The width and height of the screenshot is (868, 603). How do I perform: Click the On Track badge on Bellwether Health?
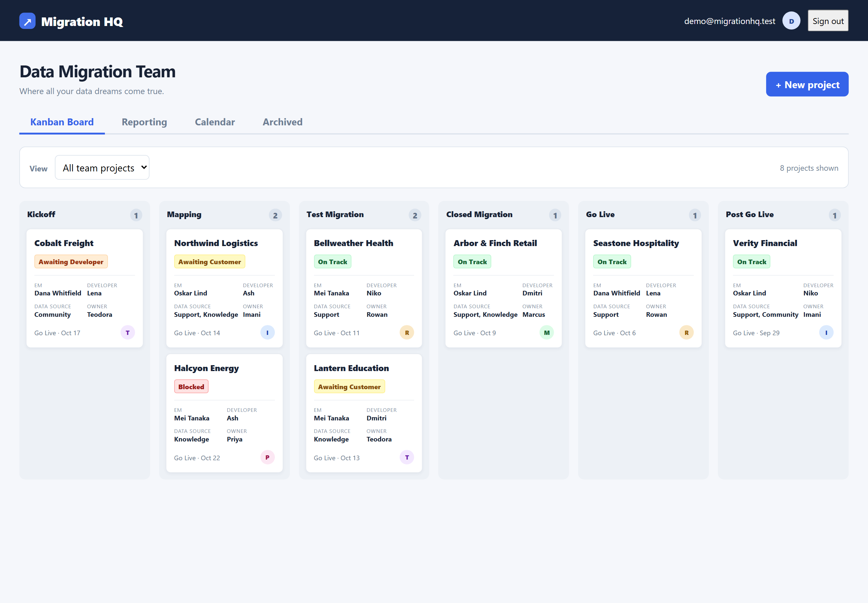[x=332, y=262]
